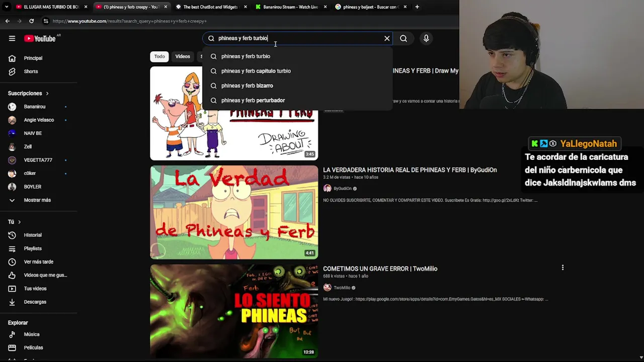Choose suggestion 'phineas y ferb turbio'
644x362 pixels.
tap(297, 56)
